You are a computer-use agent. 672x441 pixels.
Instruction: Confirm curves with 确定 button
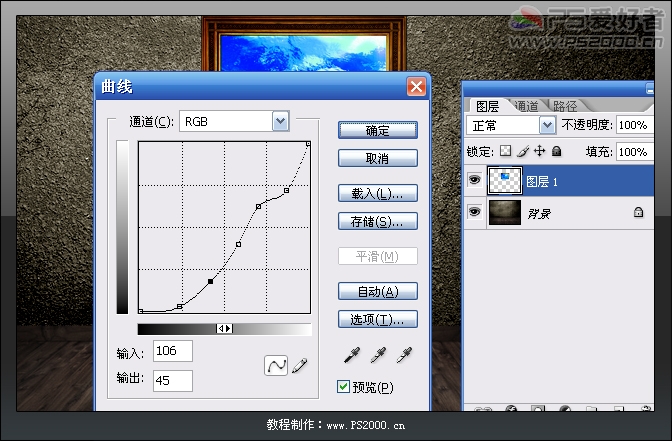click(x=378, y=130)
